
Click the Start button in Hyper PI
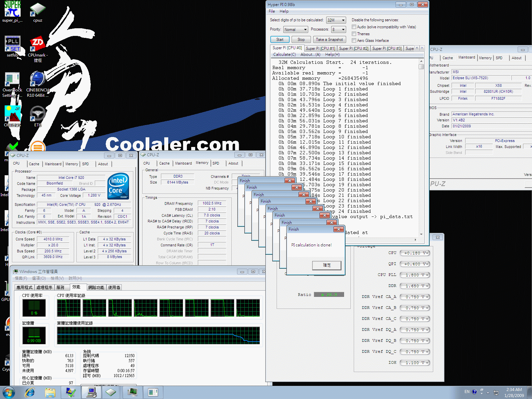(x=280, y=40)
